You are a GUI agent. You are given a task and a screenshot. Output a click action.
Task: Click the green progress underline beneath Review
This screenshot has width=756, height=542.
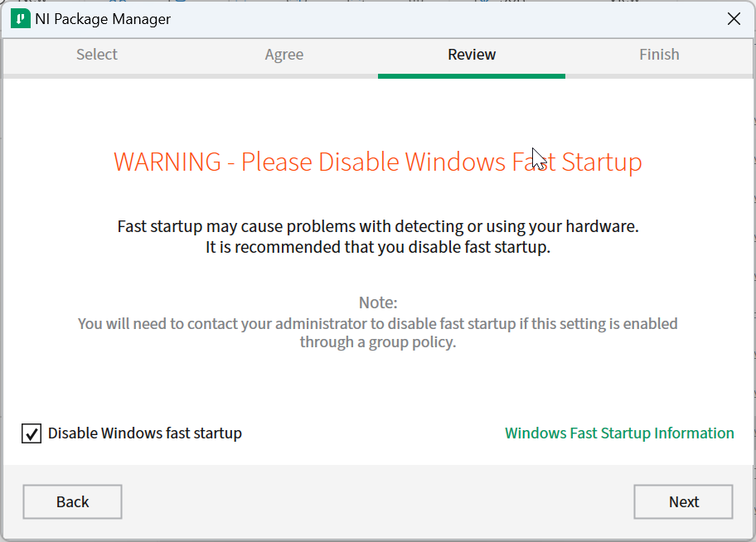[x=471, y=75]
